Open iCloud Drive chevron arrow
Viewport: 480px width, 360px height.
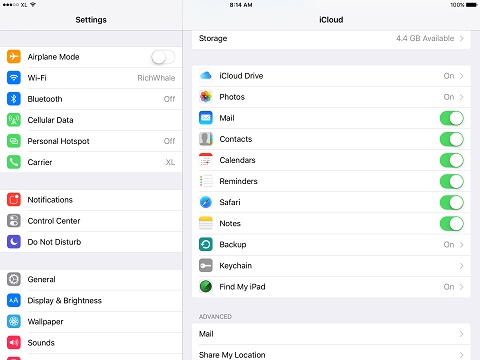click(462, 76)
